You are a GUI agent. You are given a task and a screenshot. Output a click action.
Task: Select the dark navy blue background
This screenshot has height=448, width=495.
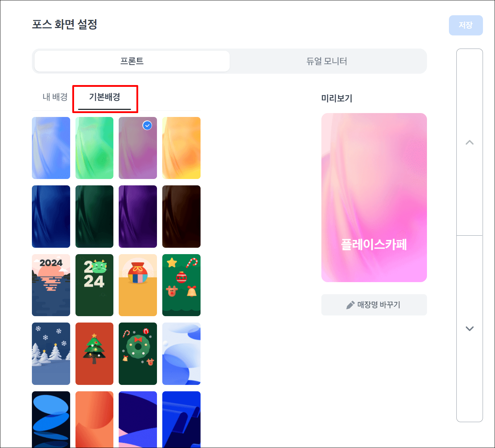click(51, 217)
